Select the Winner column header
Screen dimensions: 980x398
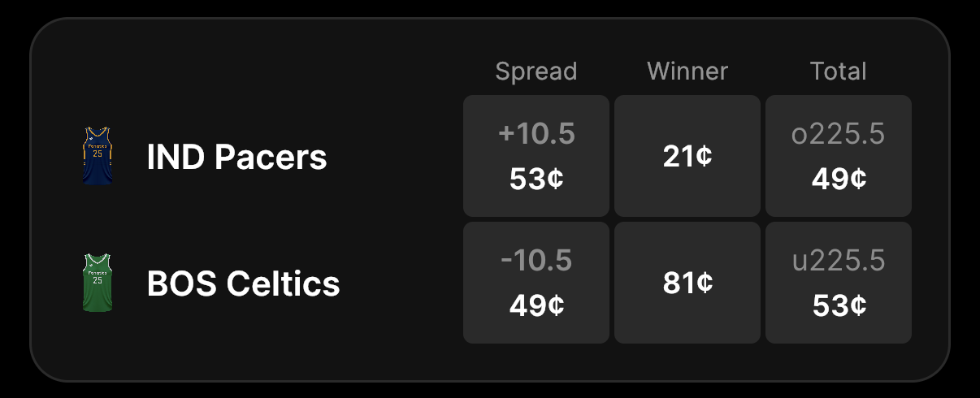coord(687,71)
